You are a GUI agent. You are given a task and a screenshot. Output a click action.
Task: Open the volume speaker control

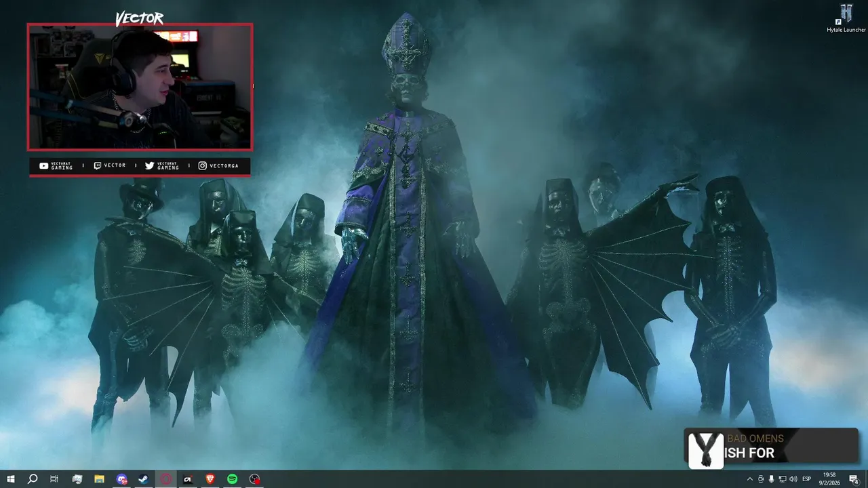coord(793,479)
